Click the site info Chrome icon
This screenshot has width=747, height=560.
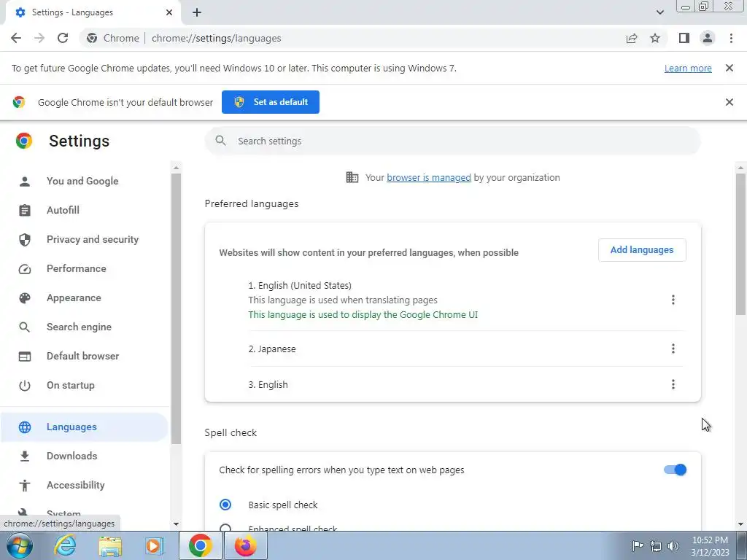(92, 38)
